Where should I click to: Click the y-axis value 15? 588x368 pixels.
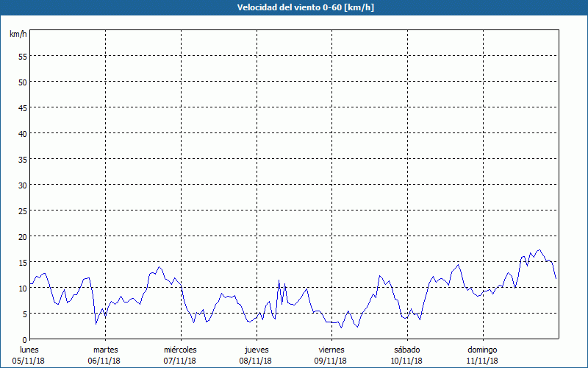[23, 262]
